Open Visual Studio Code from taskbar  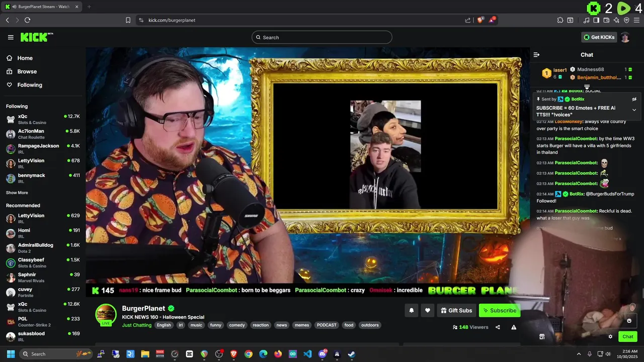(307, 354)
